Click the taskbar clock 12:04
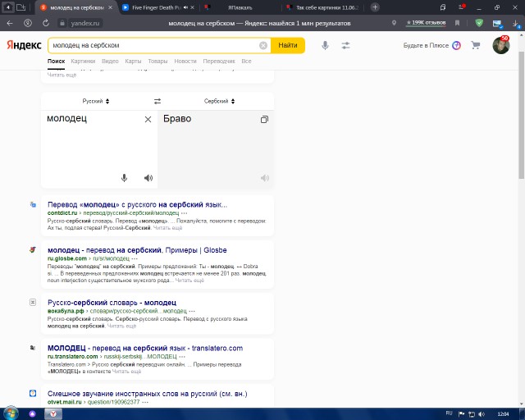This screenshot has height=420, width=525. [x=503, y=414]
